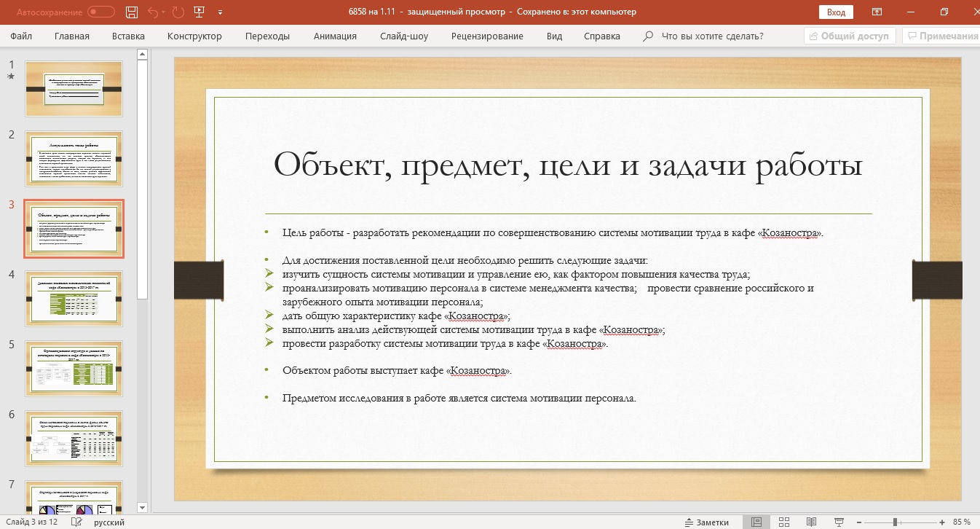Click the Вход sign-in button
This screenshot has height=529, width=980.
tap(837, 12)
